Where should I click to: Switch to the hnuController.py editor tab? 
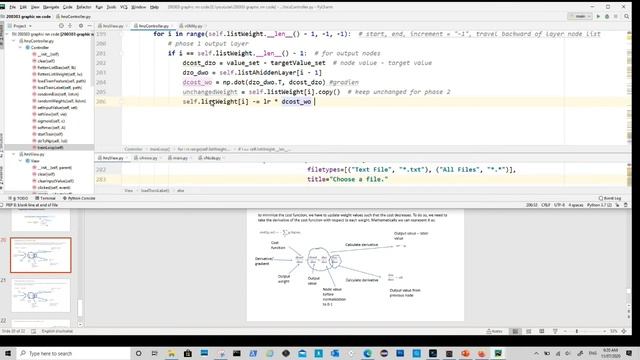pos(153,26)
